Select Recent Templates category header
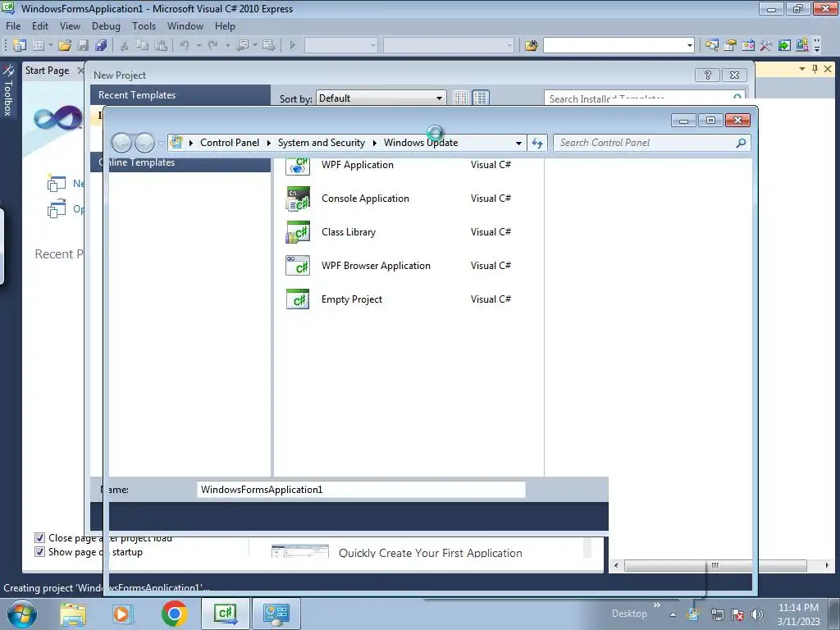840x630 pixels. point(180,95)
